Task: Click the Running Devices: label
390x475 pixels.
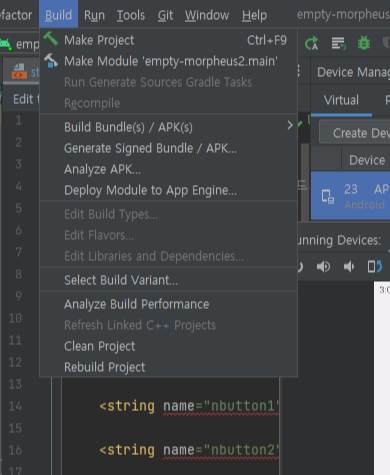Action: (x=339, y=240)
